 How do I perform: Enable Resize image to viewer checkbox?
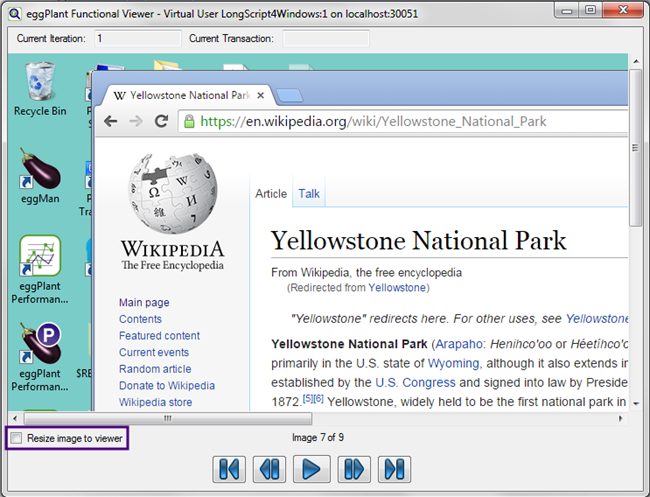click(16, 438)
